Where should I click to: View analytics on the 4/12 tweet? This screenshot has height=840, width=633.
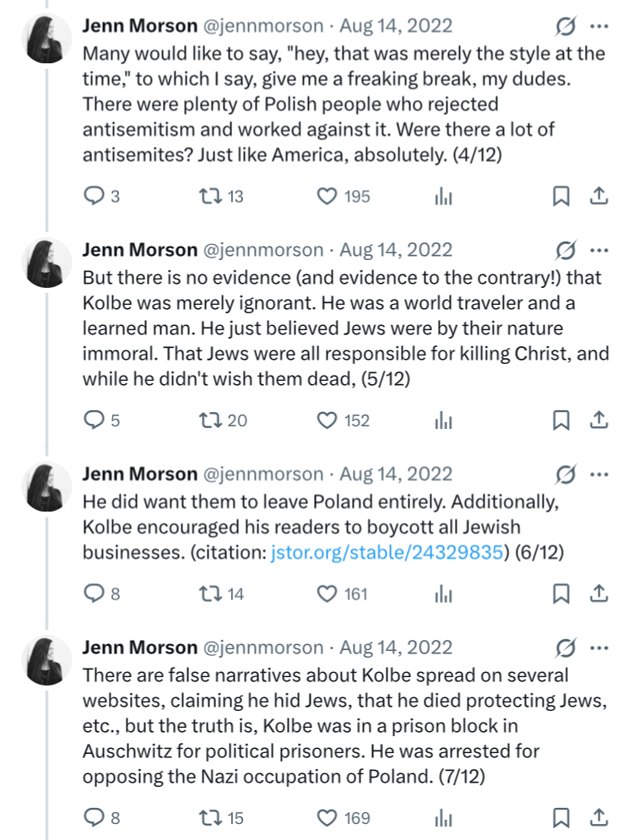(x=443, y=196)
